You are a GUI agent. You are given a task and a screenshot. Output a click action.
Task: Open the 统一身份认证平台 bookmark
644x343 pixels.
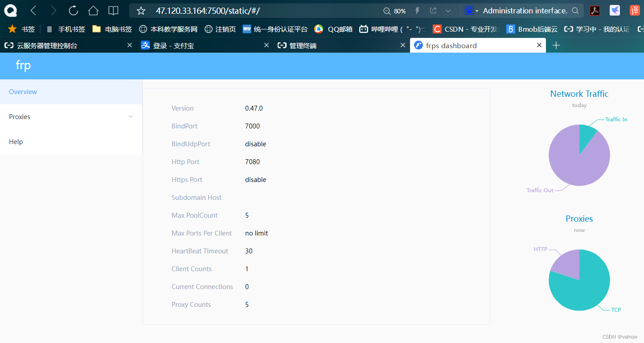click(275, 29)
